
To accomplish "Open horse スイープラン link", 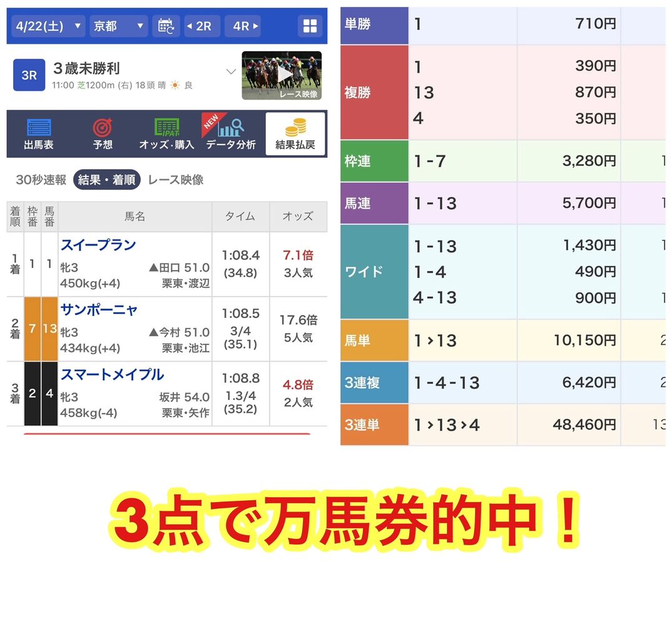I will click(x=99, y=245).
